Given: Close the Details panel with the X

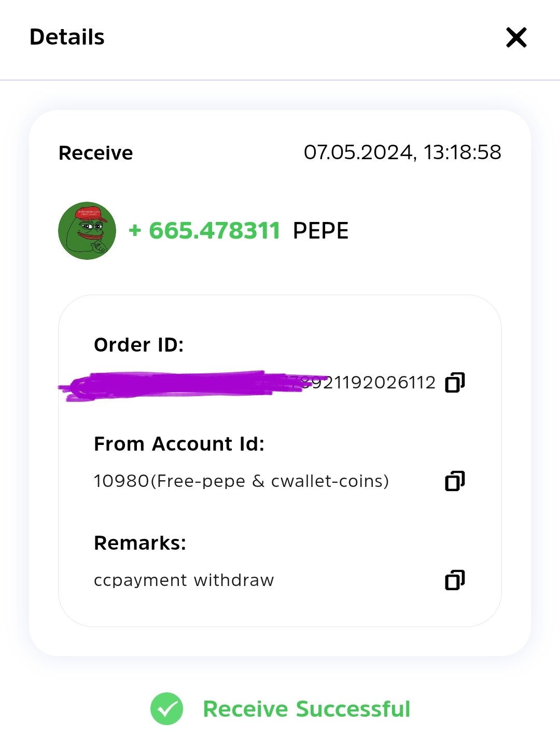Looking at the screenshot, I should click(x=516, y=37).
